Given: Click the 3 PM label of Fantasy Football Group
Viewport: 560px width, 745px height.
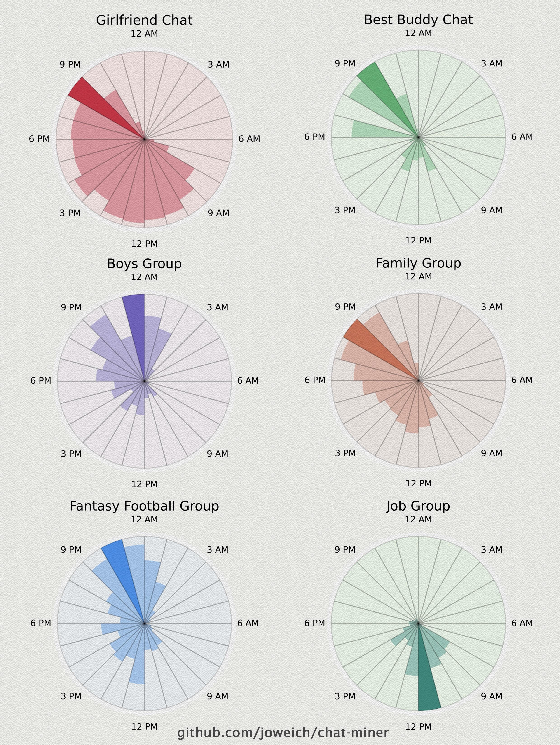Looking at the screenshot, I should (x=71, y=696).
